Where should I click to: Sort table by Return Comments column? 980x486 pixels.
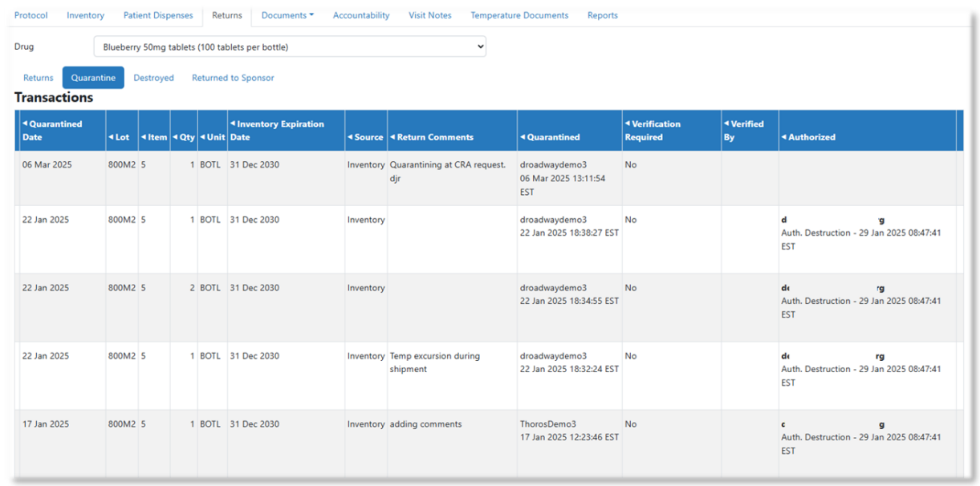[x=432, y=137]
